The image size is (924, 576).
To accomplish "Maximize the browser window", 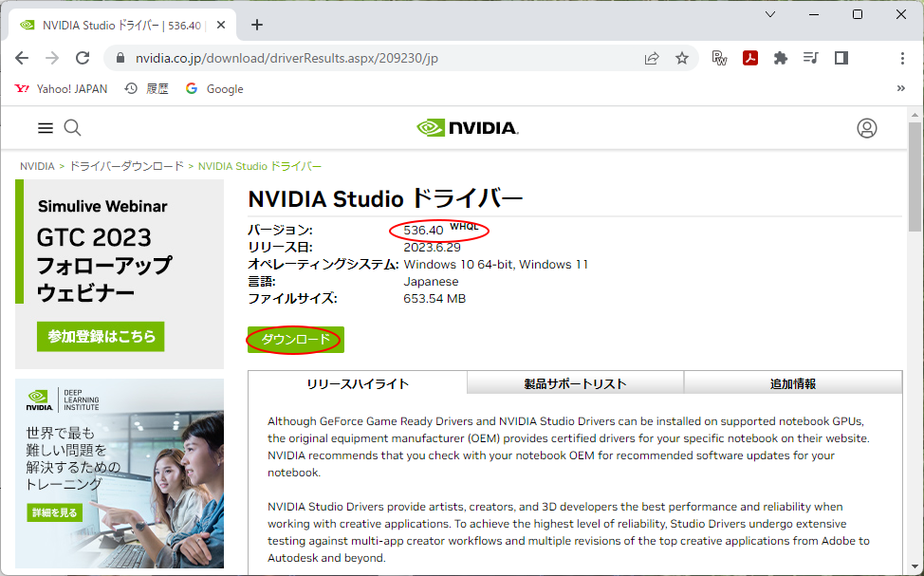I will tap(858, 14).
